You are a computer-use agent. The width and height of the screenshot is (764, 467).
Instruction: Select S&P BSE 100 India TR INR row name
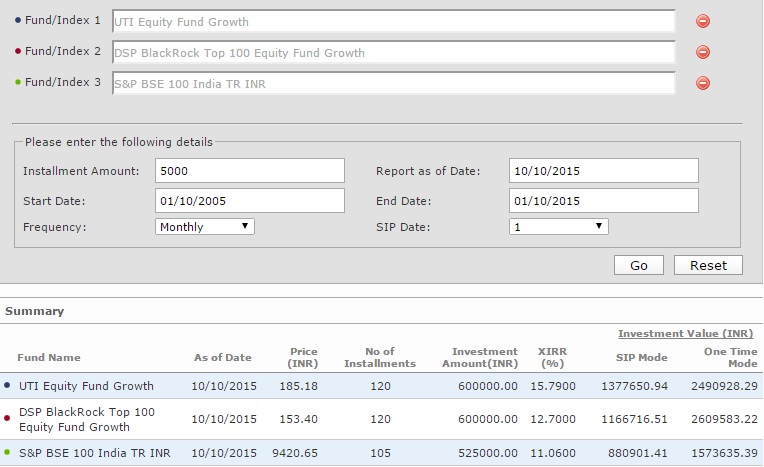tap(95, 453)
